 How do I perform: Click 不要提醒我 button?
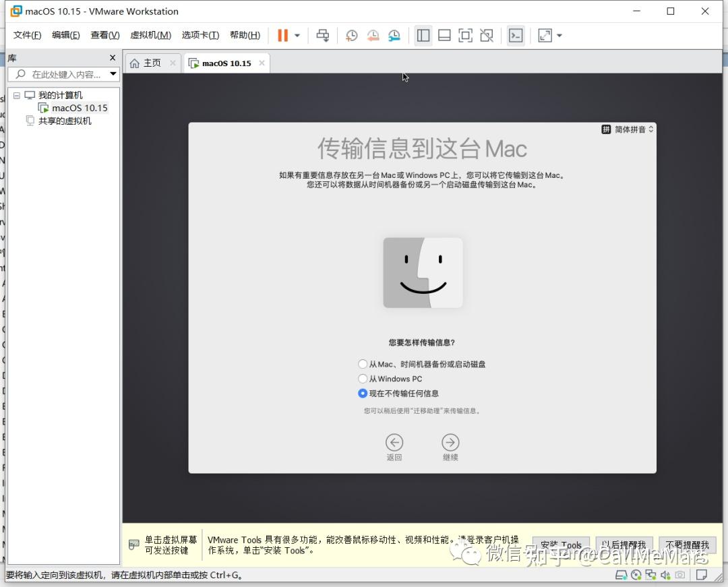(687, 545)
